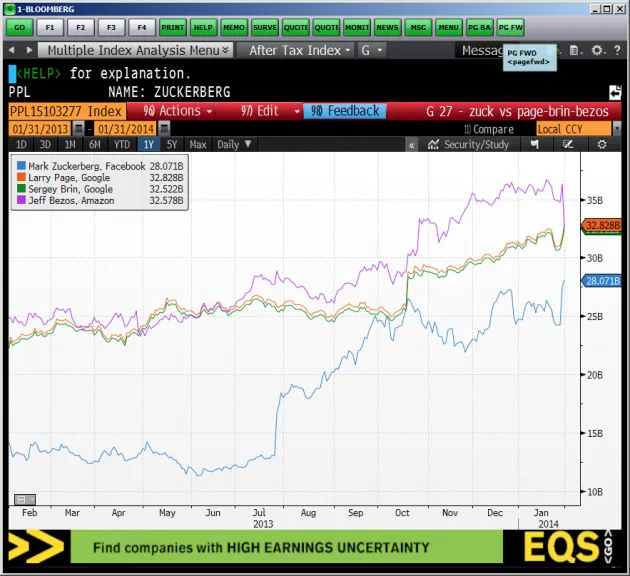Image resolution: width=630 pixels, height=576 pixels.
Task: Click Sergey Brin green legend swatch
Action: (21, 188)
